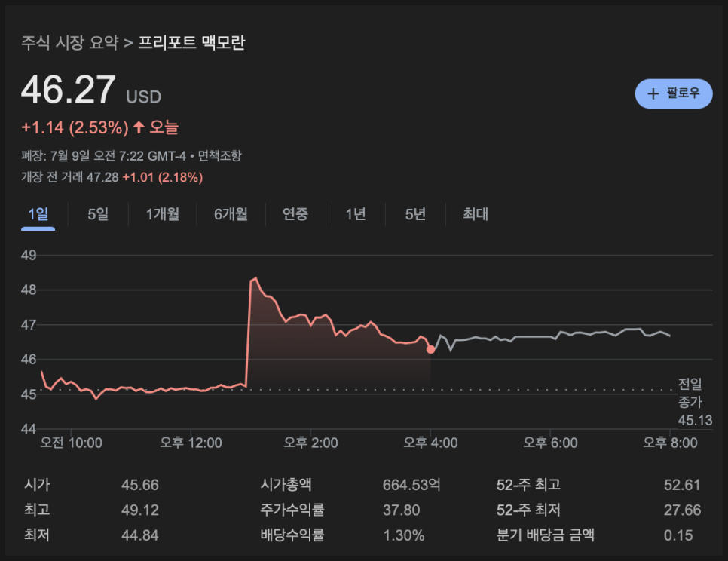Click the 오후 12:00 time axis label
This screenshot has width=728, height=561.
pyautogui.click(x=191, y=443)
